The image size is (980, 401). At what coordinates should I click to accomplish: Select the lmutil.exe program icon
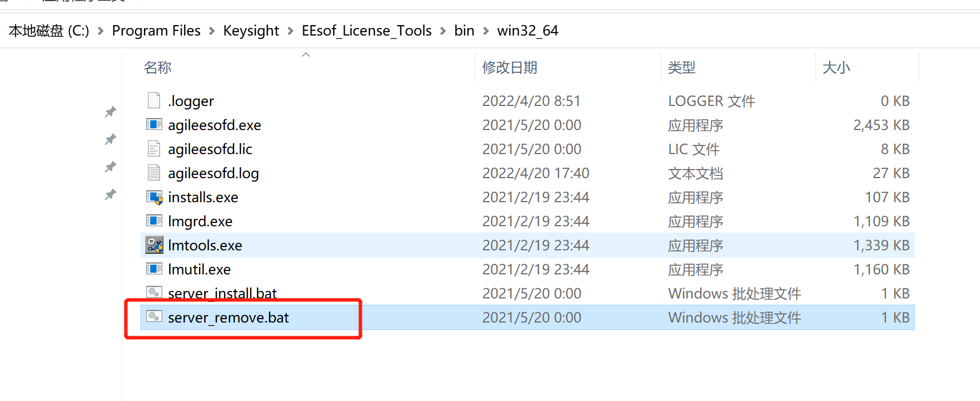(x=154, y=269)
